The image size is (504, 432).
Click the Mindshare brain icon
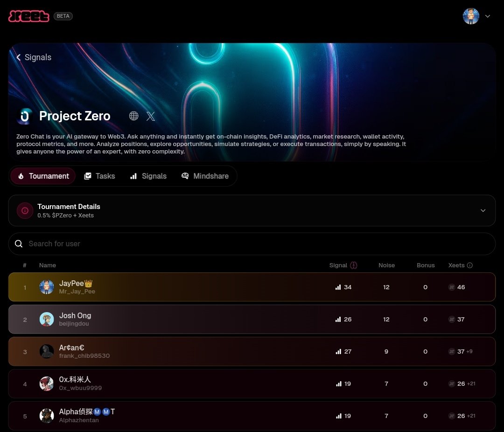tap(185, 176)
